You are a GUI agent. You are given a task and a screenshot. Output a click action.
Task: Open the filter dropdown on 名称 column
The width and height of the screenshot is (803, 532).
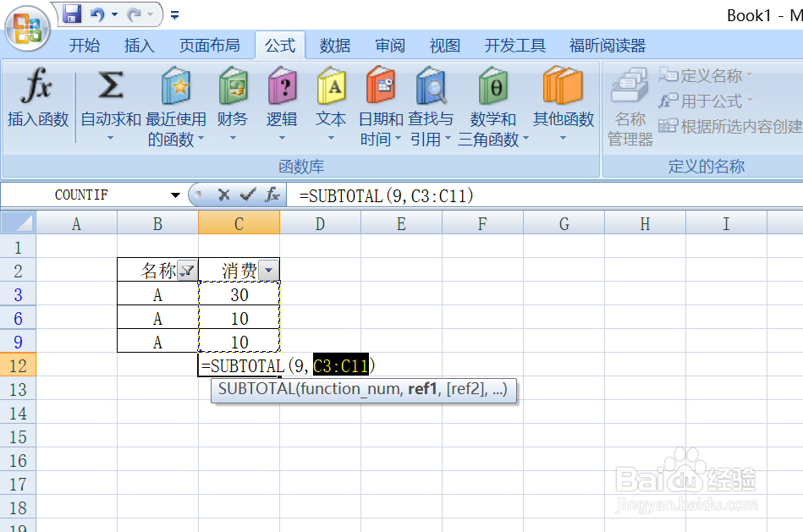(x=187, y=270)
